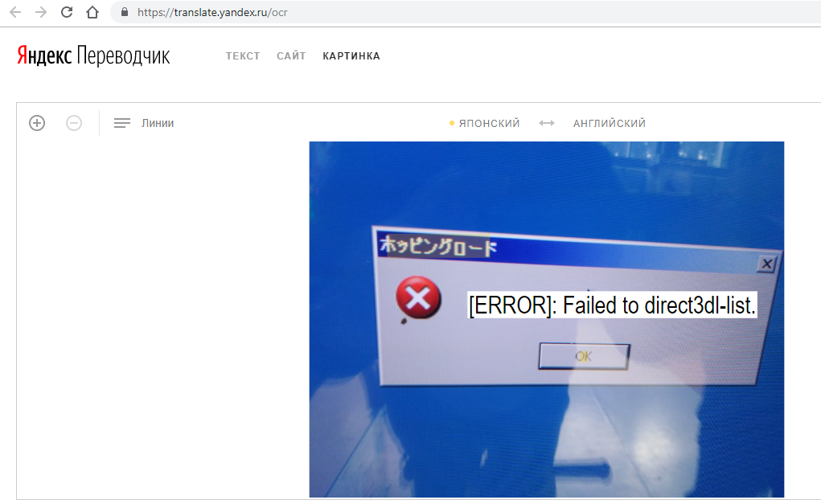Switch to the САЙТ tab
The width and height of the screenshot is (821, 504).
(x=291, y=56)
